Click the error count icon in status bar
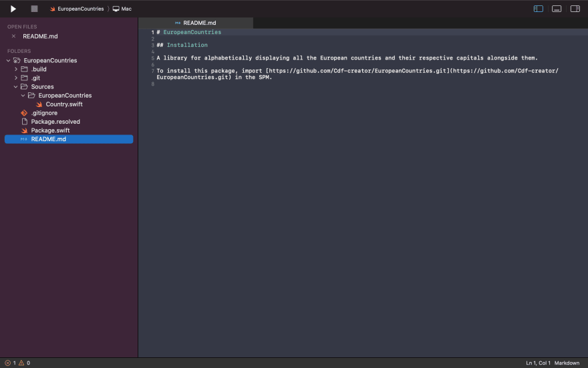Viewport: 588px width, 368px height. coord(7,363)
